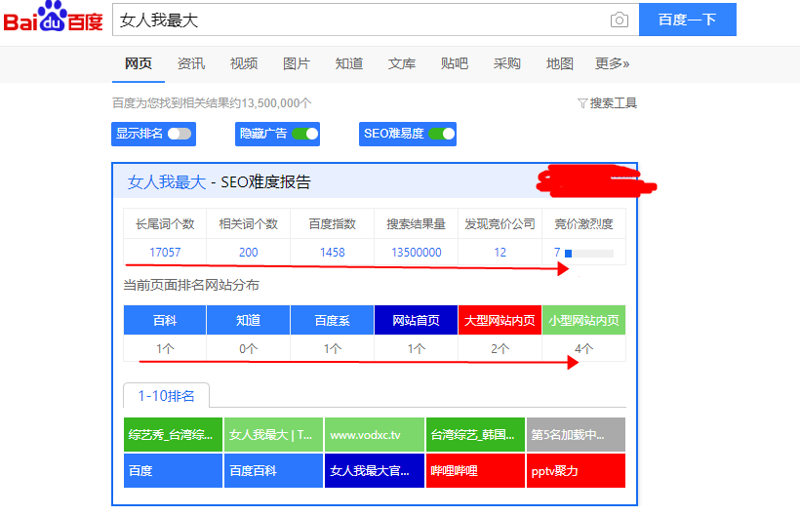The width and height of the screenshot is (800, 516).
Task: Click the 0个 count under 知道
Action: pos(248,349)
